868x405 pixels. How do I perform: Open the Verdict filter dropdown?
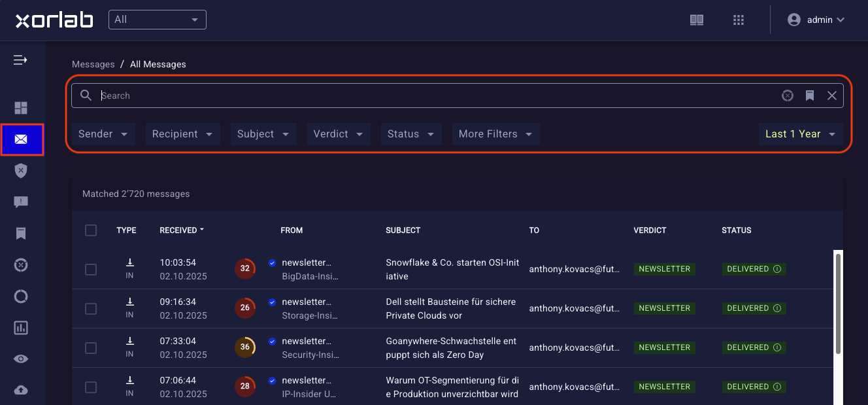pyautogui.click(x=338, y=133)
